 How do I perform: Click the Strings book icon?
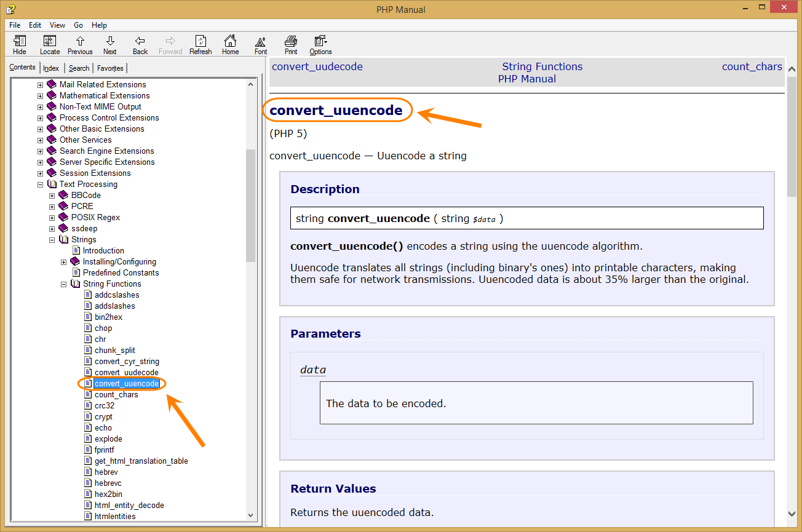(x=63, y=239)
